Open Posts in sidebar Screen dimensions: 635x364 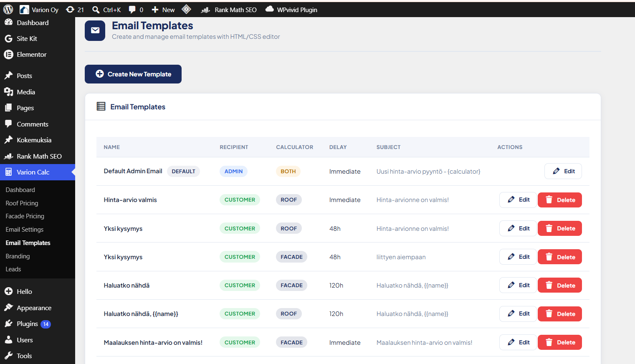24,76
